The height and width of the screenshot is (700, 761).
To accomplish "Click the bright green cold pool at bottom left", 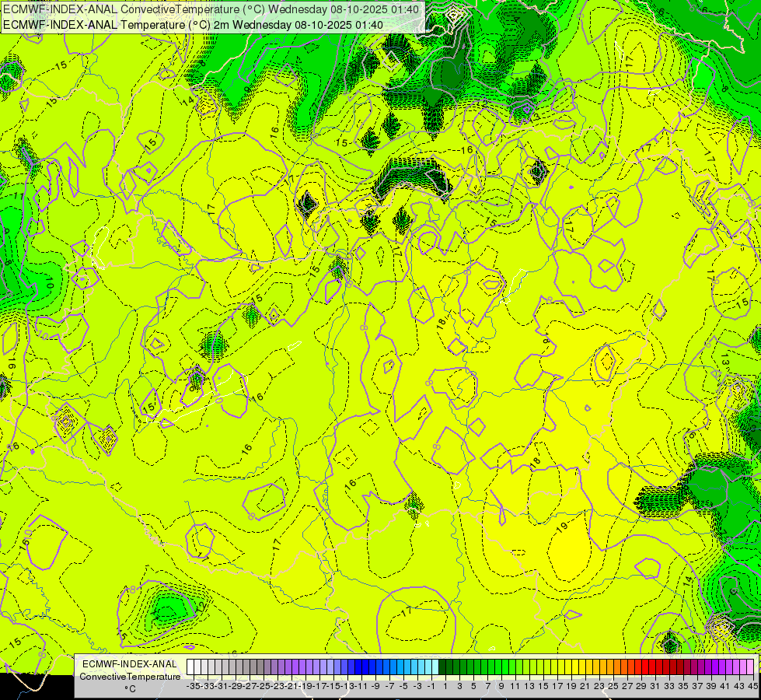I will coord(167,607).
